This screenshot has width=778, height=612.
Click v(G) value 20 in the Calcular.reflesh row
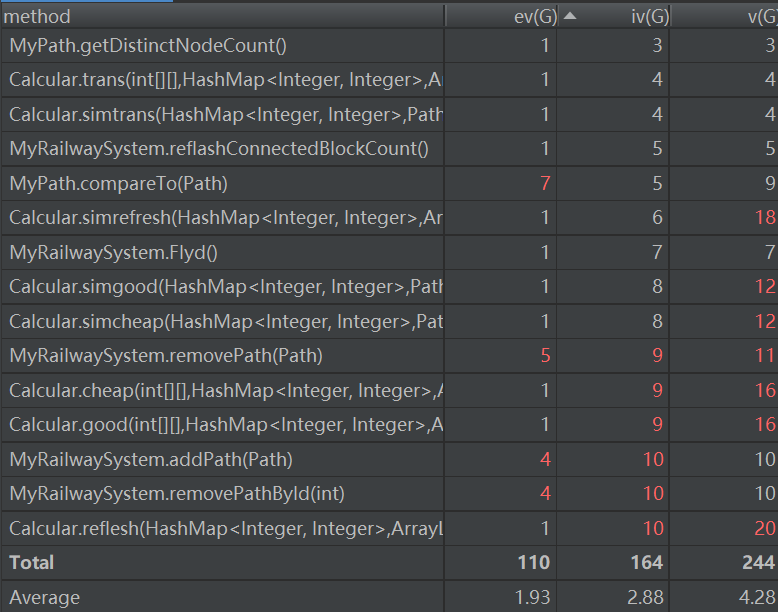click(765, 528)
